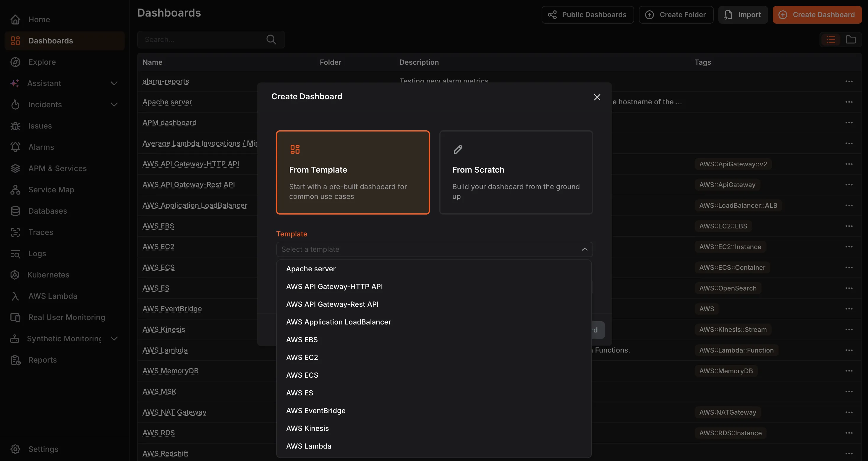The image size is (868, 461).
Task: Click the Synthetic Monitoring robot icon
Action: click(15, 338)
